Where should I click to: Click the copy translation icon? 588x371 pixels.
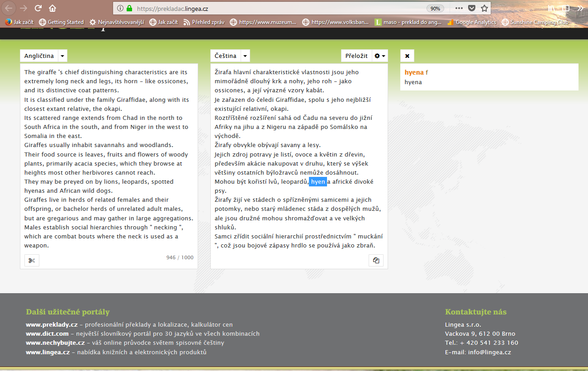tap(376, 260)
